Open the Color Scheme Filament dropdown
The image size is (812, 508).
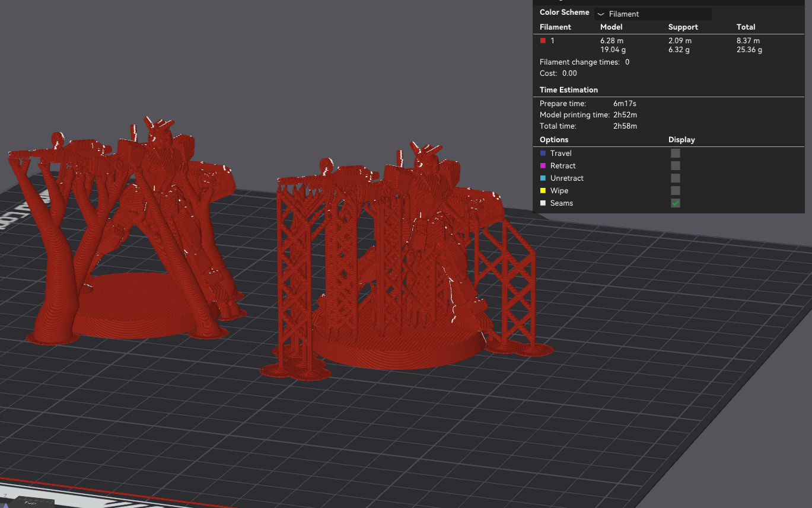click(x=652, y=14)
